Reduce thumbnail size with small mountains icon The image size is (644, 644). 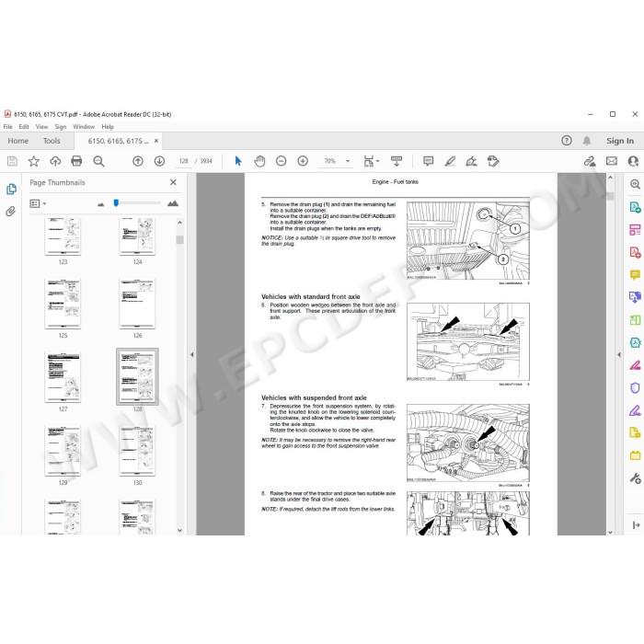coord(100,204)
